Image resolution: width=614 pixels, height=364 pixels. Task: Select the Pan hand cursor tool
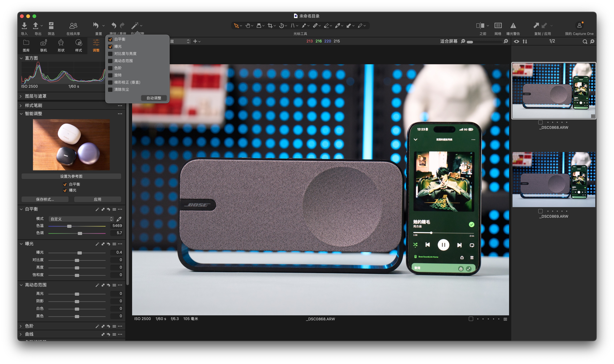point(248,26)
